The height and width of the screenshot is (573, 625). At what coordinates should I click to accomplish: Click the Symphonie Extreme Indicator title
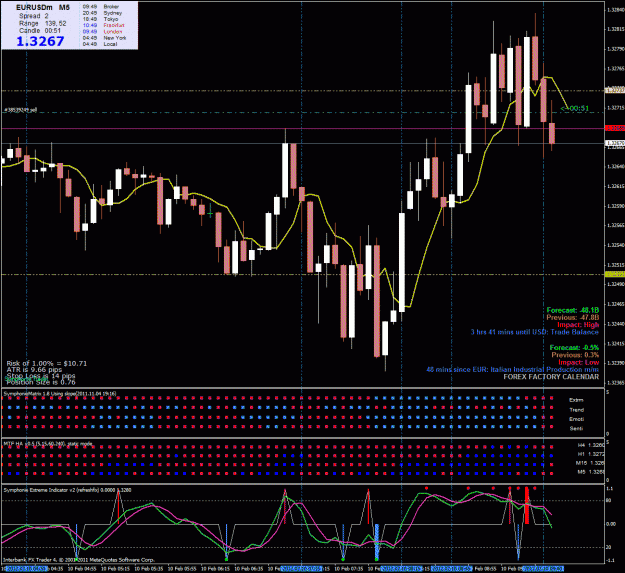point(67,490)
